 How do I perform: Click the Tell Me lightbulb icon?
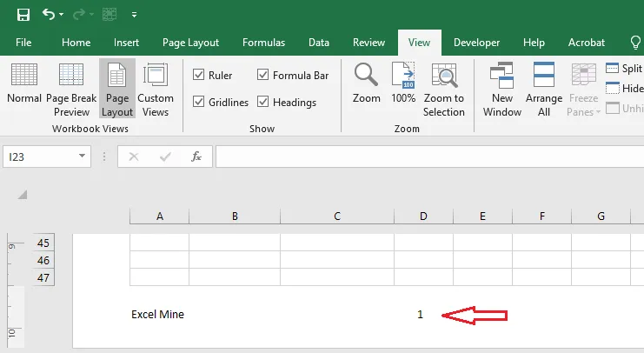click(x=635, y=42)
